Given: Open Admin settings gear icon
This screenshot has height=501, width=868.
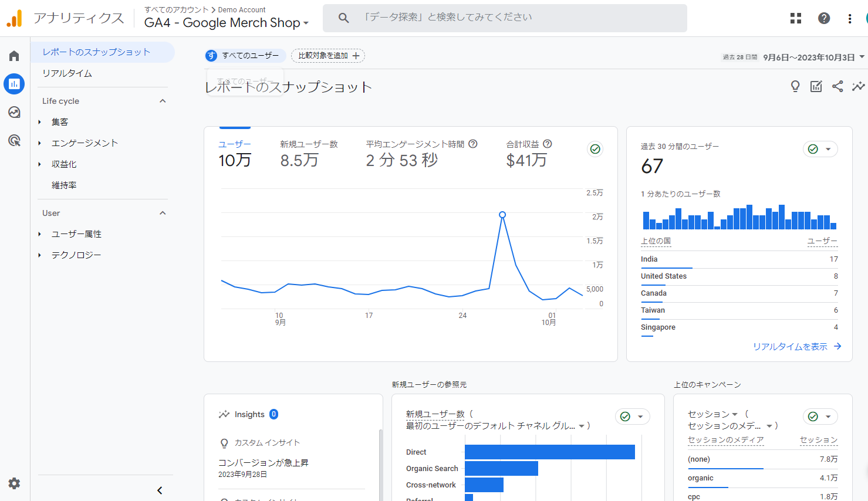Looking at the screenshot, I should point(14,483).
